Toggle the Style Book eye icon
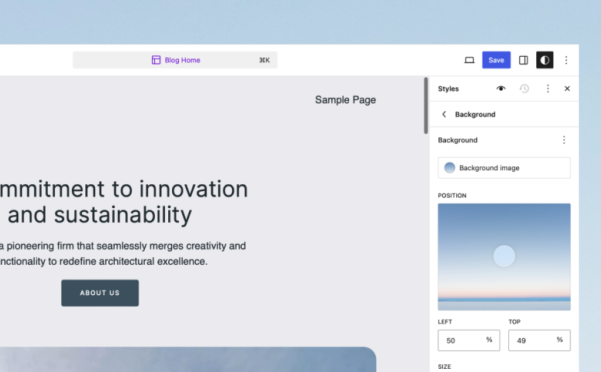Image resolution: width=601 pixels, height=372 pixels. 501,88
